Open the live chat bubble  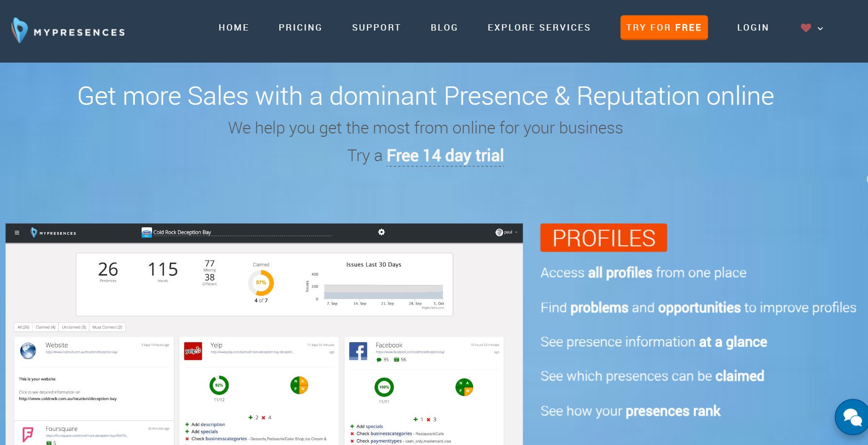(x=852, y=417)
